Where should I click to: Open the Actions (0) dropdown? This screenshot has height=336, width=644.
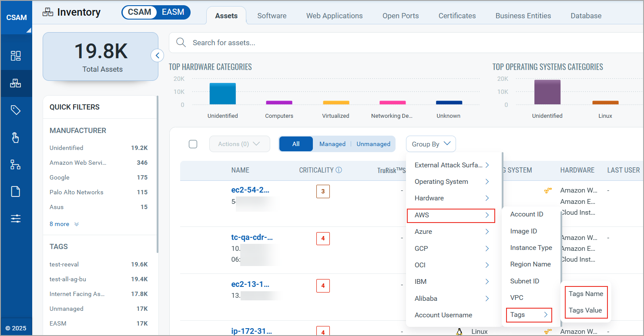coord(240,144)
